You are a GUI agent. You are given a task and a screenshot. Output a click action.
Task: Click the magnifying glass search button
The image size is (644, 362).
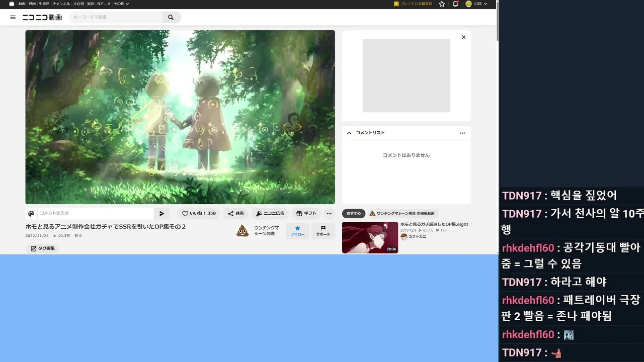click(171, 17)
